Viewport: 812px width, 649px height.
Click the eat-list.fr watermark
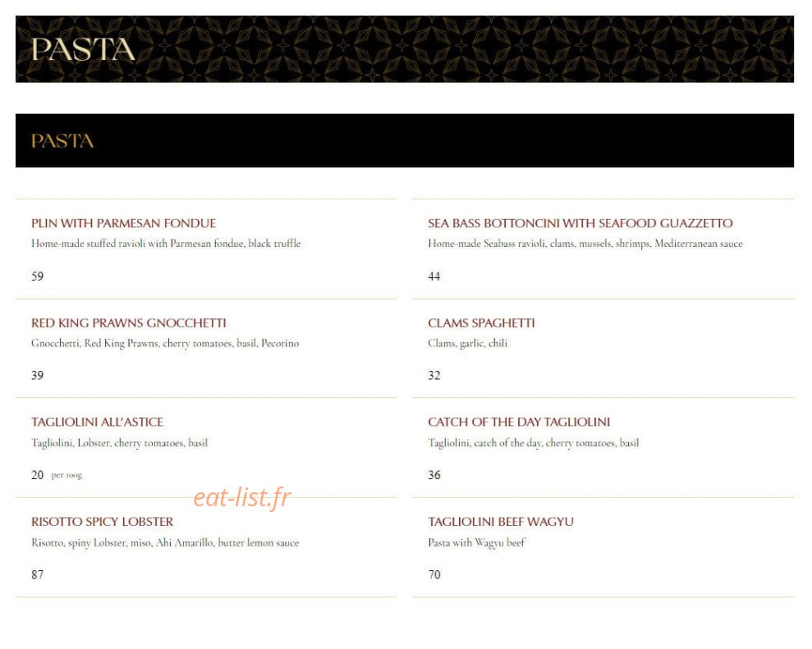coord(242,497)
